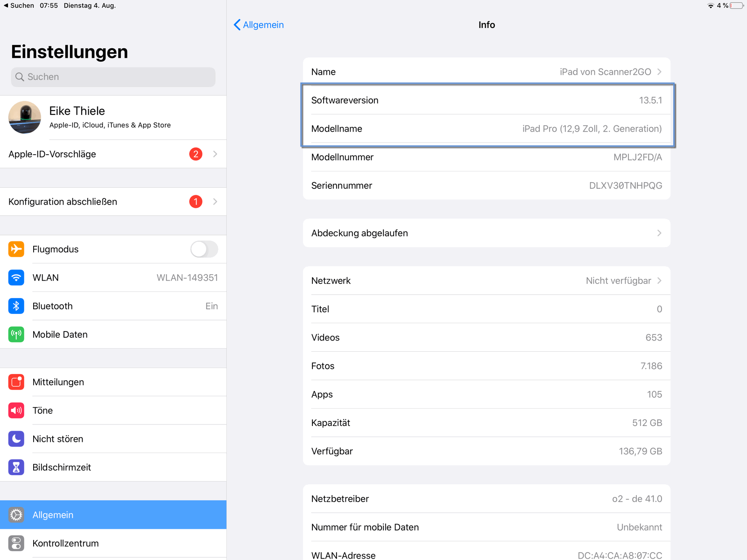The height and width of the screenshot is (560, 747).
Task: Tap the Allgemein gear icon
Action: click(x=16, y=515)
